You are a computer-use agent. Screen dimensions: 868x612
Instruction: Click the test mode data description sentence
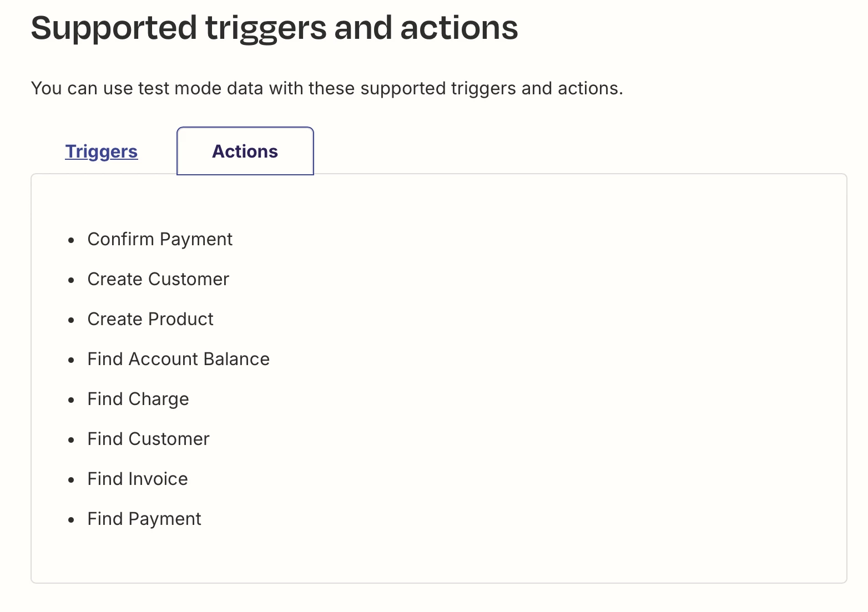[x=327, y=88]
